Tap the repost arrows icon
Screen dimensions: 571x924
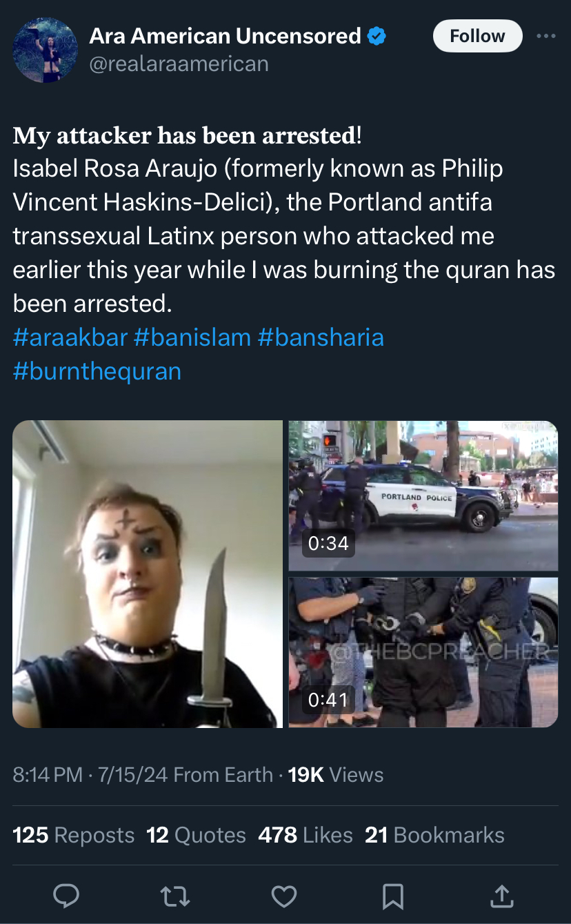click(x=175, y=896)
